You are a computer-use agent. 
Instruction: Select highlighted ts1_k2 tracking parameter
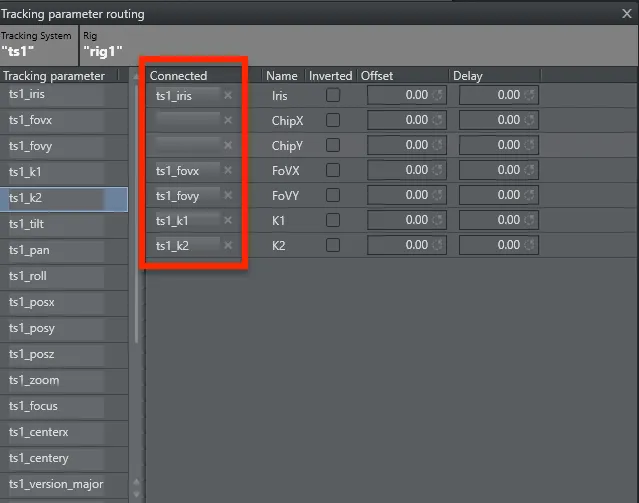[64, 199]
